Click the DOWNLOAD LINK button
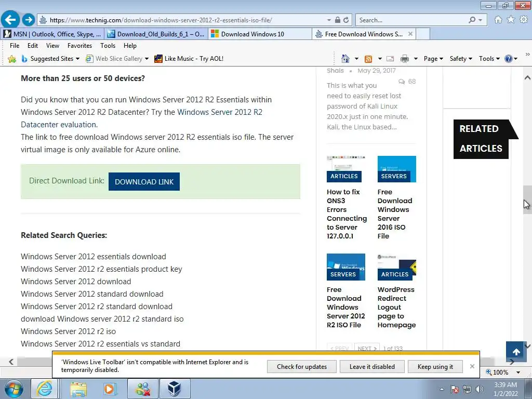The image size is (532, 399). pos(144,181)
